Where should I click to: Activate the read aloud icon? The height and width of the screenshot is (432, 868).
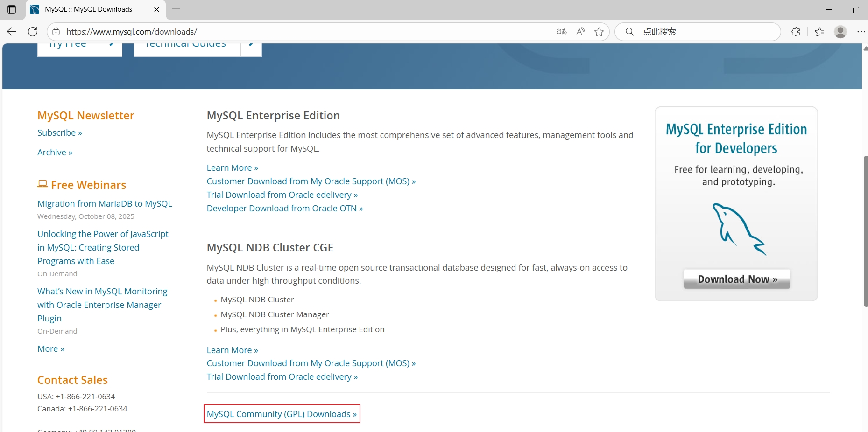point(580,32)
